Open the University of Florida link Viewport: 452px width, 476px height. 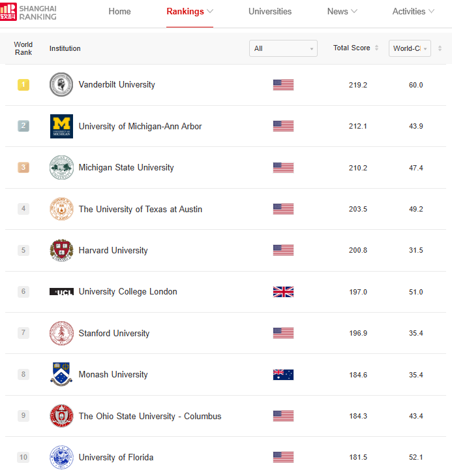[x=116, y=458]
